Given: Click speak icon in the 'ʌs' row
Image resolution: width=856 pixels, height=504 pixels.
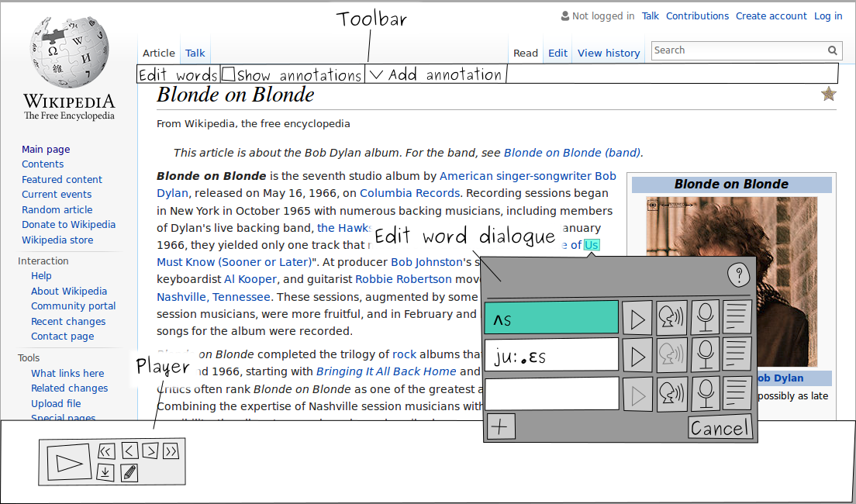Looking at the screenshot, I should coord(671,317).
